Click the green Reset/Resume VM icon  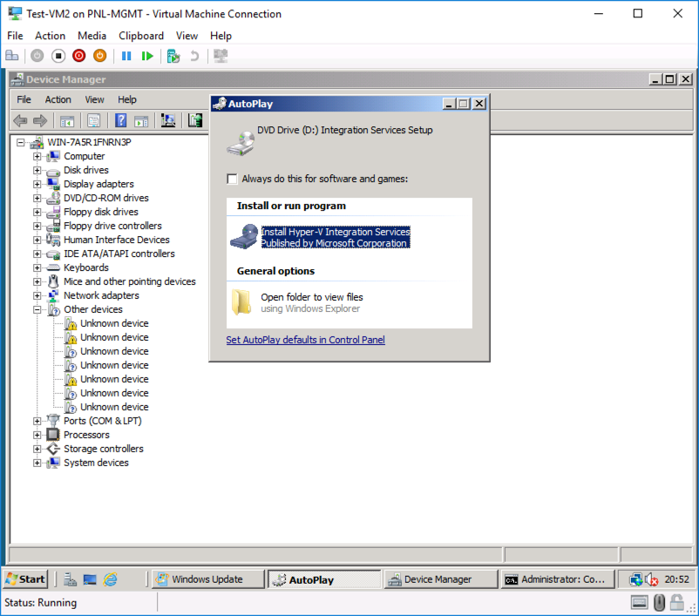147,56
